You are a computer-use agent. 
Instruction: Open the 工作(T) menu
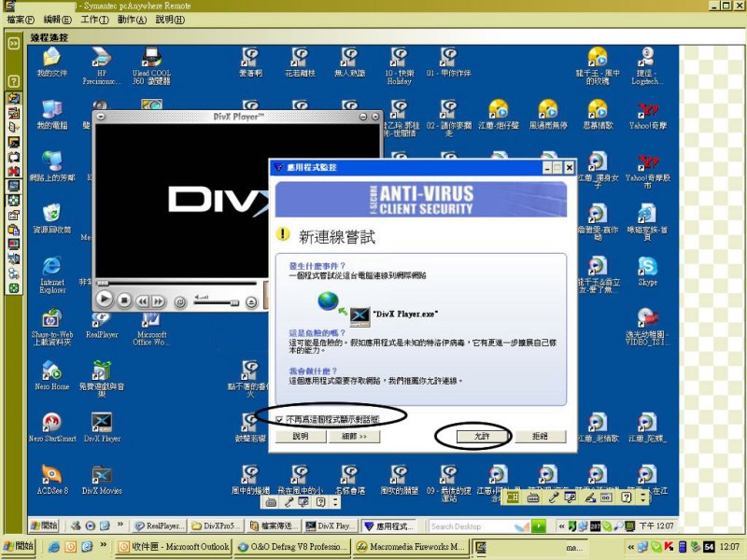(x=94, y=20)
